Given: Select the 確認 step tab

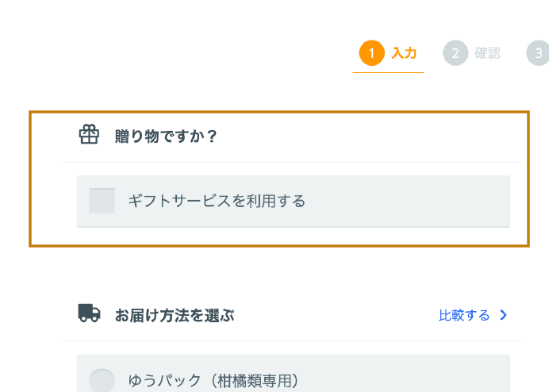Looking at the screenshot, I should [471, 54].
